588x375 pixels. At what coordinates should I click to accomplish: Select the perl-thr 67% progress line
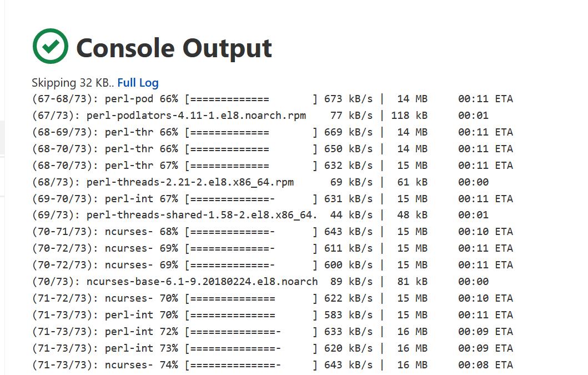(x=273, y=165)
